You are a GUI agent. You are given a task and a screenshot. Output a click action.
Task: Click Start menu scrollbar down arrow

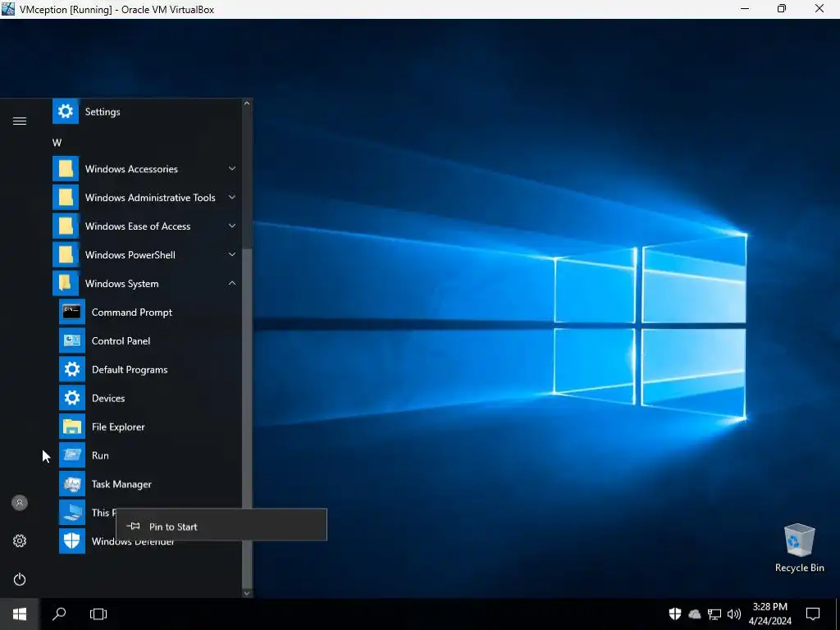[x=247, y=592]
